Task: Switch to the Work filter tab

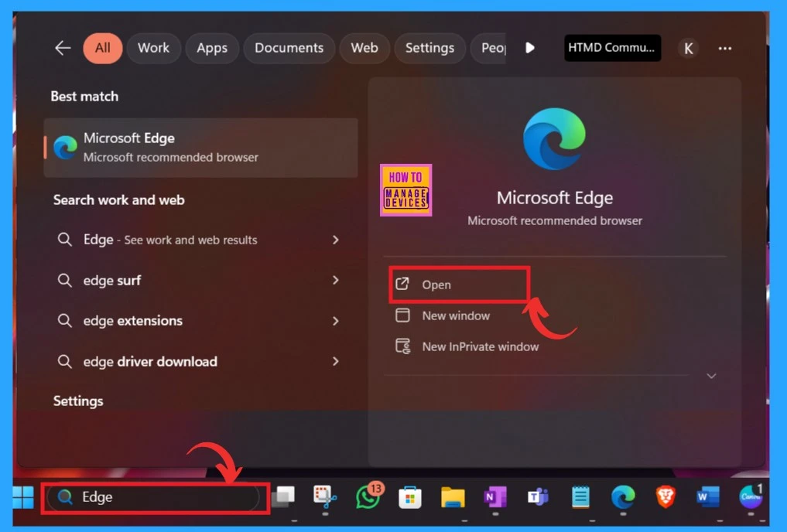Action: pos(153,48)
